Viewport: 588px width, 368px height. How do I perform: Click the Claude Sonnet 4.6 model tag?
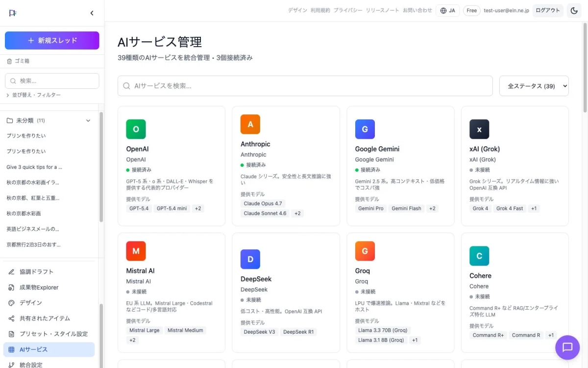tap(265, 213)
